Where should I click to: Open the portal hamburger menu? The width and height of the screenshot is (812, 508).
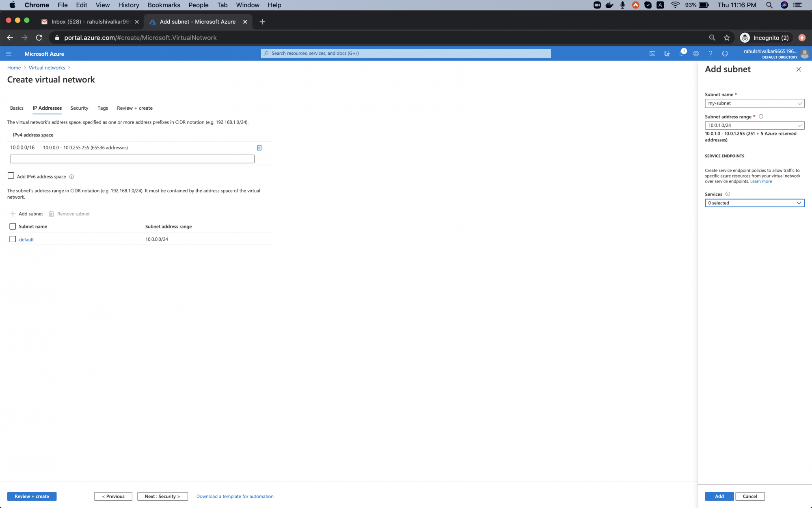click(x=9, y=53)
